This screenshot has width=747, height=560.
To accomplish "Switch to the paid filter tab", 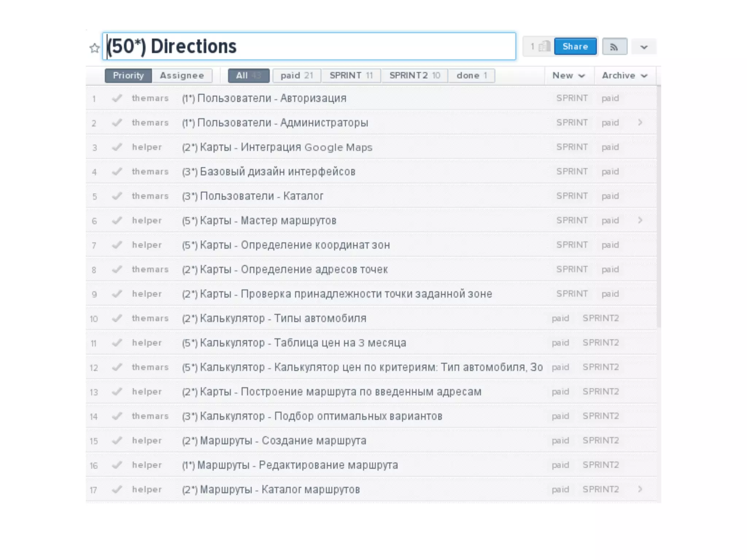I will click(x=297, y=75).
